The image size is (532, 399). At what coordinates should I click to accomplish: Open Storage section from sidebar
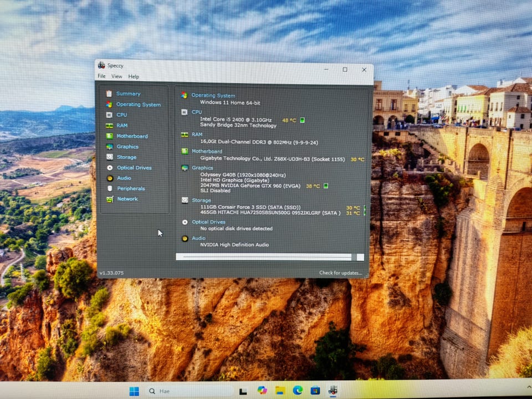pyautogui.click(x=126, y=157)
